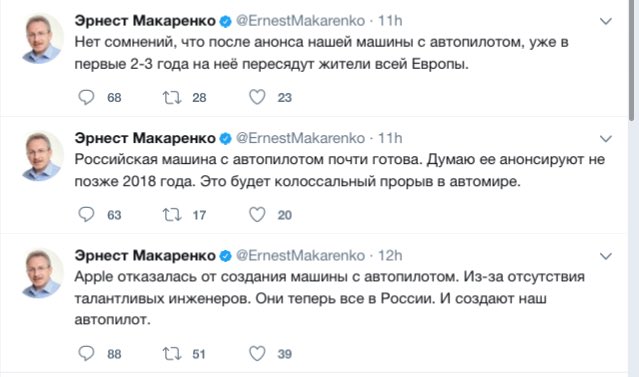Open the author name on first tweet
The image size is (639, 377).
coord(145,20)
